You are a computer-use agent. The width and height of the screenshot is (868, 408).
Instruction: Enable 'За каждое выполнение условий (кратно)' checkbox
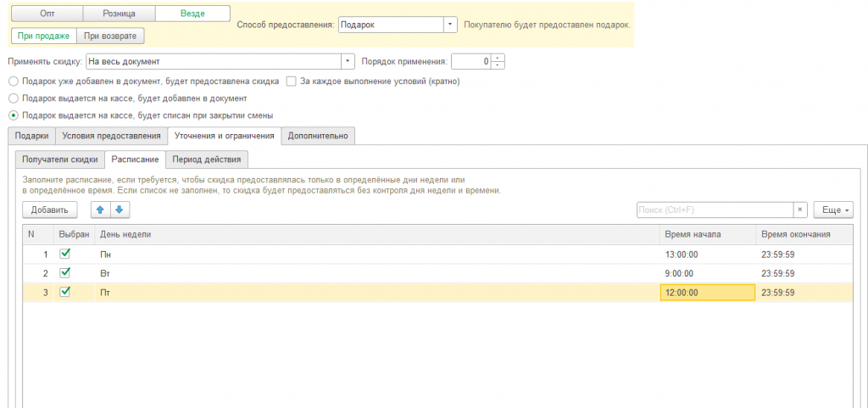point(292,81)
